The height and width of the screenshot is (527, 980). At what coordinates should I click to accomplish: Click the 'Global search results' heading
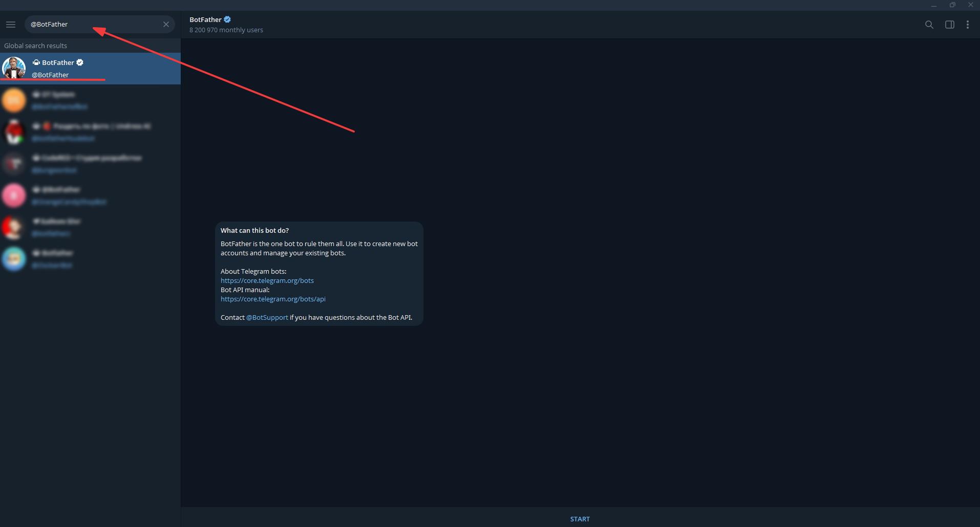coord(36,46)
